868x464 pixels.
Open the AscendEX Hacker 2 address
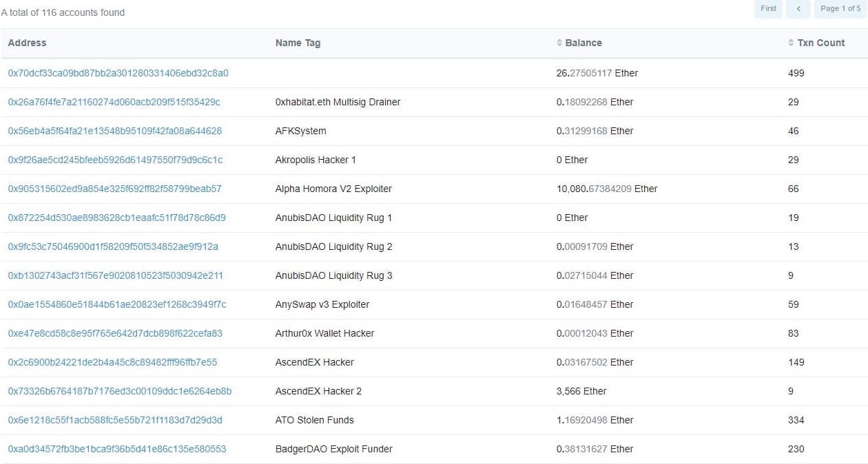[x=119, y=391]
